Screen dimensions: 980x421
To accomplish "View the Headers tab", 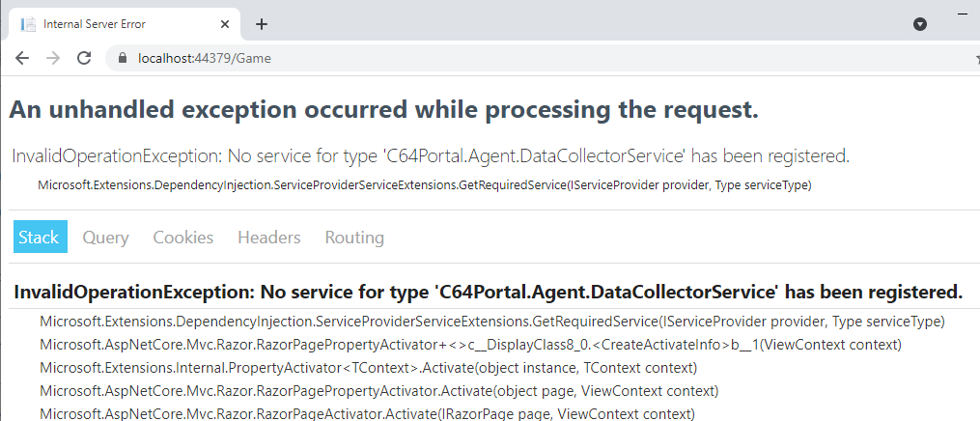I will [x=268, y=238].
